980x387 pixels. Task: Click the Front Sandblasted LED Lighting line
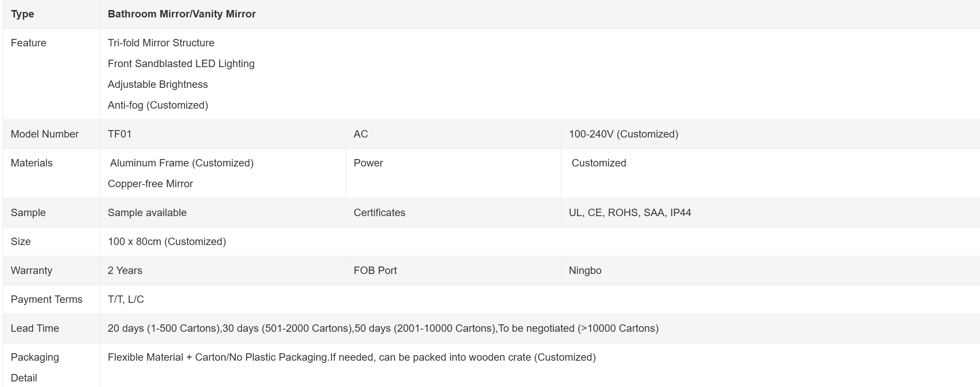(x=181, y=64)
